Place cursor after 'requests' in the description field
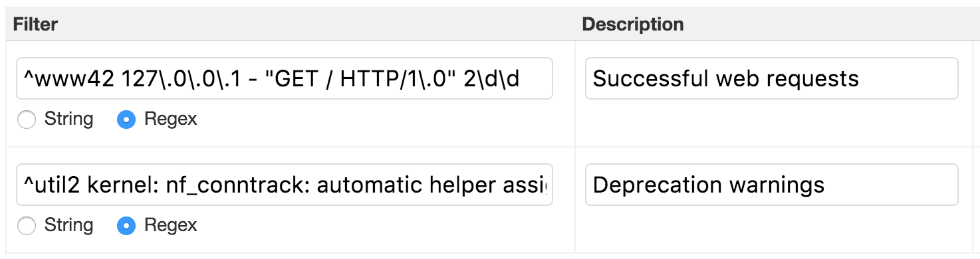This screenshot has height=259, width=980. pyautogui.click(x=860, y=79)
